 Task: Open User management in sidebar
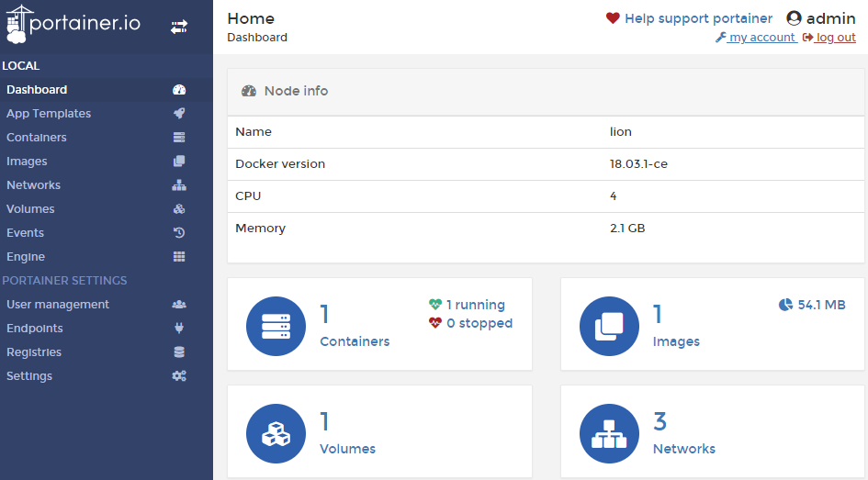(x=58, y=305)
